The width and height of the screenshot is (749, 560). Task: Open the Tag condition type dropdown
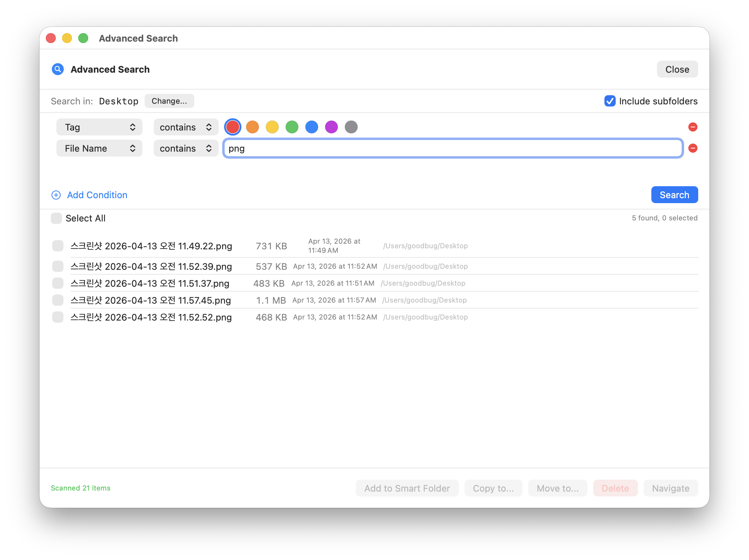[99, 127]
